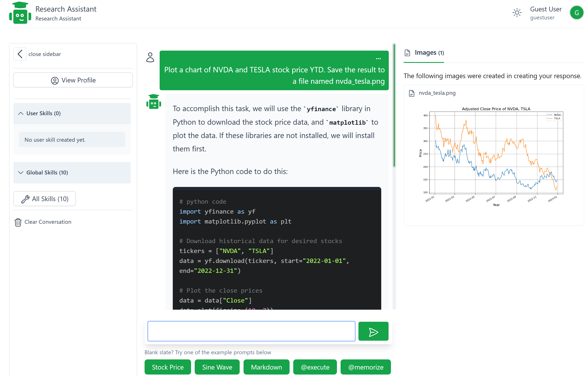The image size is (588, 376).
Task: Open the user message three-dots menu
Action: click(x=378, y=59)
